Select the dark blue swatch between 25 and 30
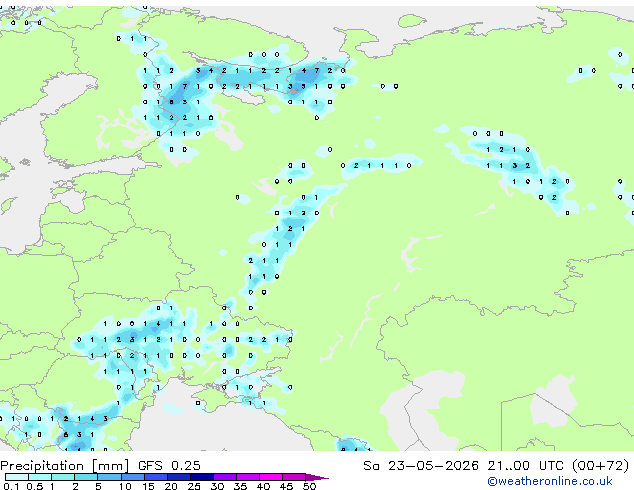This screenshot has width=634, height=490. pyautogui.click(x=201, y=477)
